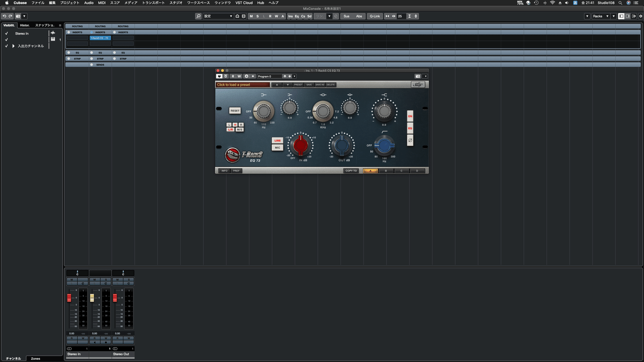The image size is (644, 362).
Task: Switch to the Zones tab
Action: [35, 358]
